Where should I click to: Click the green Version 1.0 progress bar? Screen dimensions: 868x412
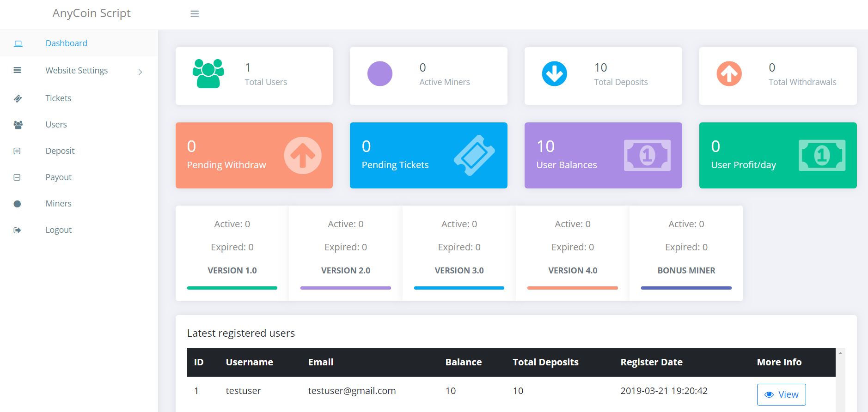[x=232, y=288]
